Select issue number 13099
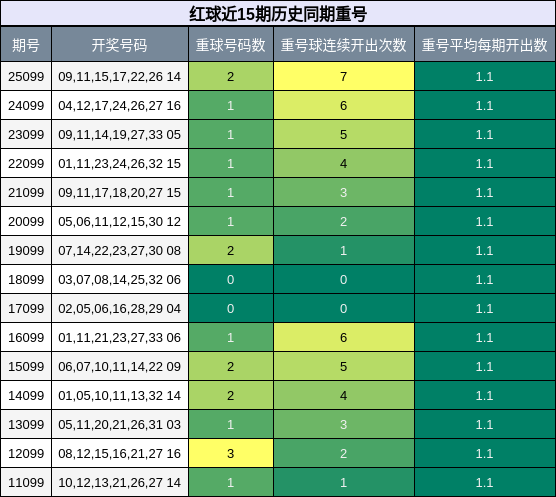This screenshot has height=497, width=556. point(26,425)
